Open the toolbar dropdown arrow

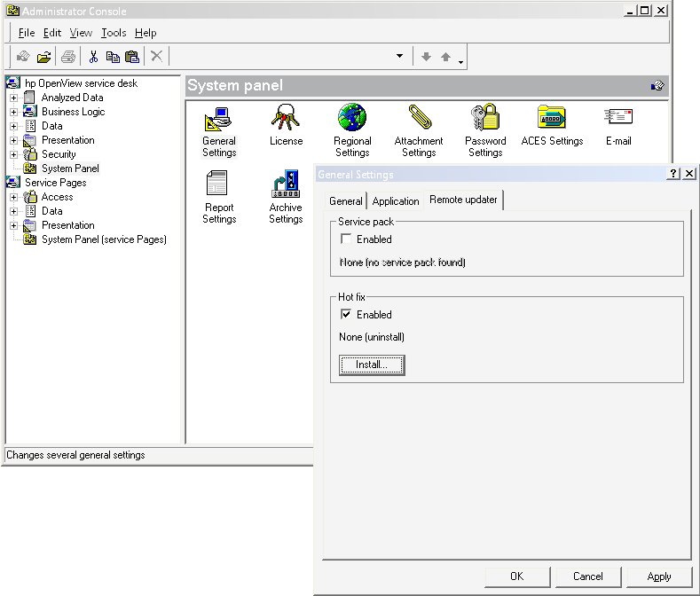(x=399, y=57)
